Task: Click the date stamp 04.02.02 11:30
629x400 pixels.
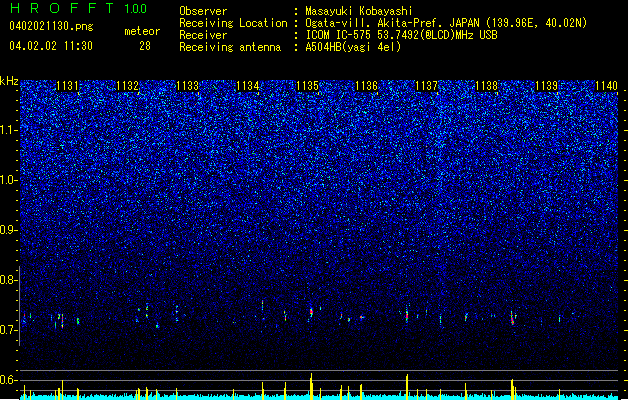Action: click(x=51, y=46)
